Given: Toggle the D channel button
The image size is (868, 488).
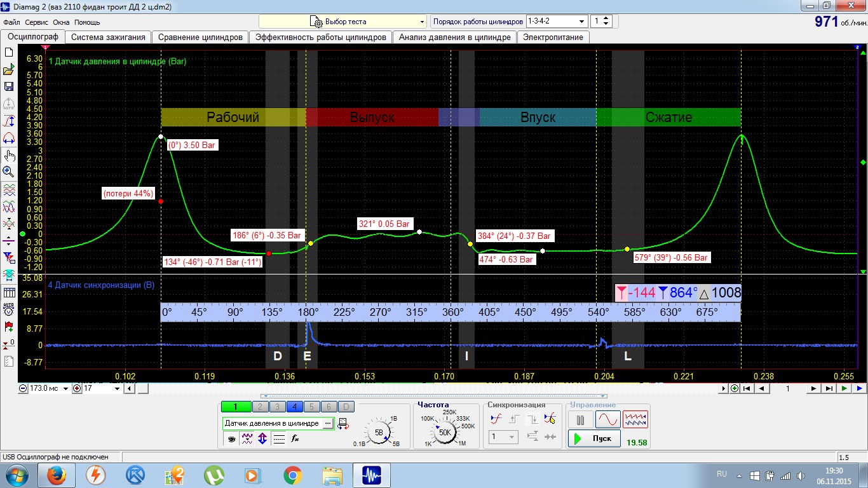Looking at the screenshot, I should point(346,407).
